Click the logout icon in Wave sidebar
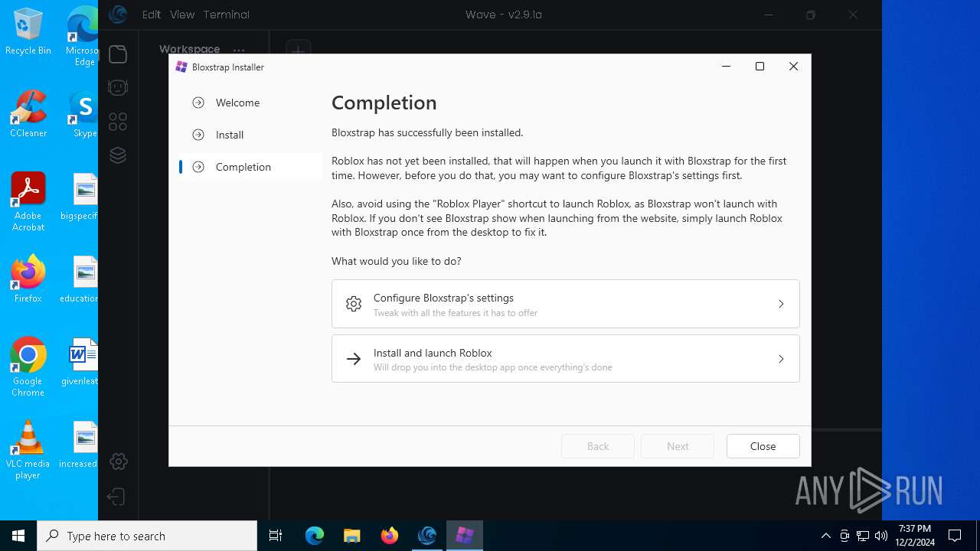The width and height of the screenshot is (980, 551). click(x=116, y=497)
